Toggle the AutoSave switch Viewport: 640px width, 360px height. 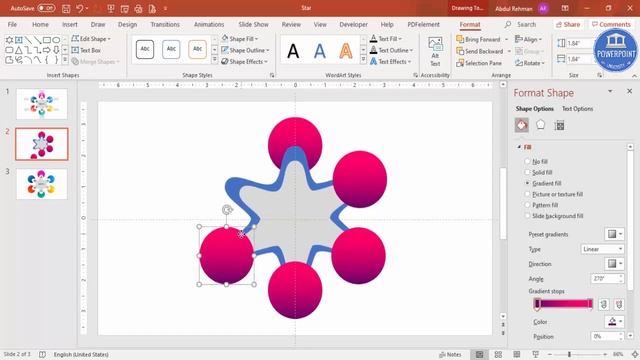(46, 8)
